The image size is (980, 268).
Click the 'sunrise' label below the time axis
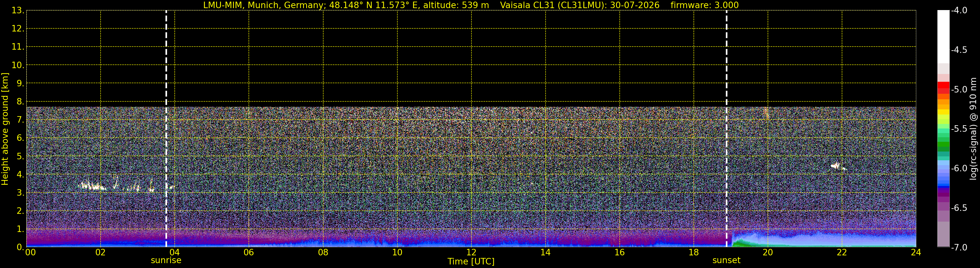166,261
